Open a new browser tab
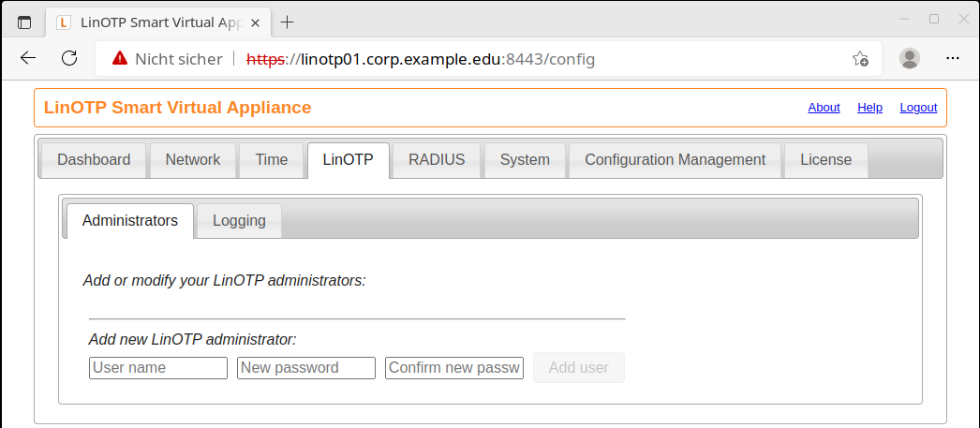Image resolution: width=980 pixels, height=428 pixels. (x=287, y=22)
